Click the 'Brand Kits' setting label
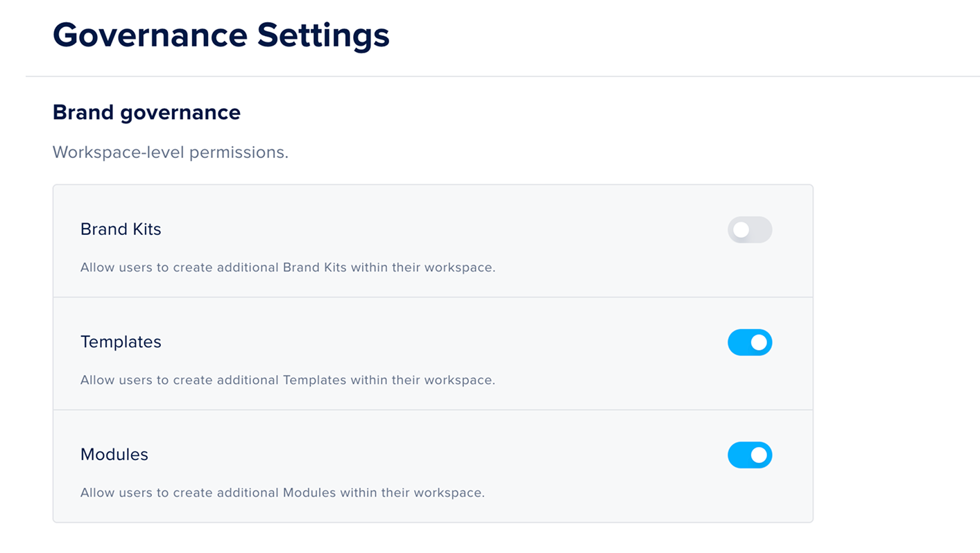 (121, 229)
